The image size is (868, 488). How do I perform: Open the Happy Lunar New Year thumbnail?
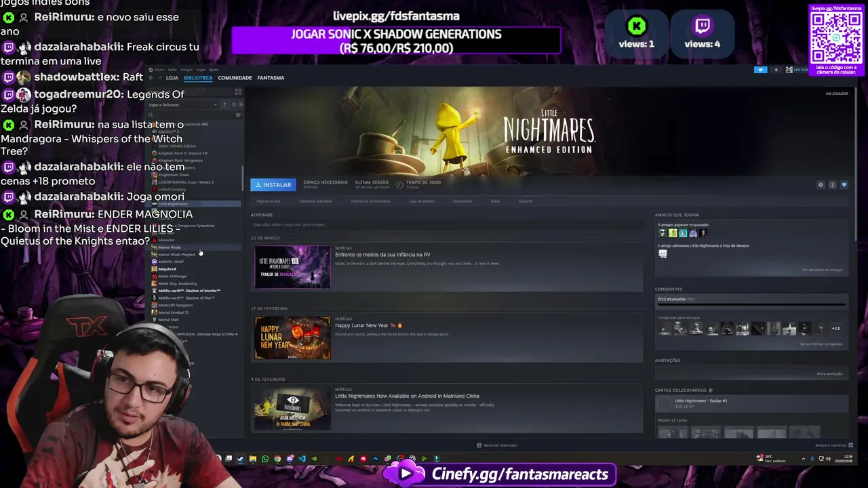coord(292,338)
